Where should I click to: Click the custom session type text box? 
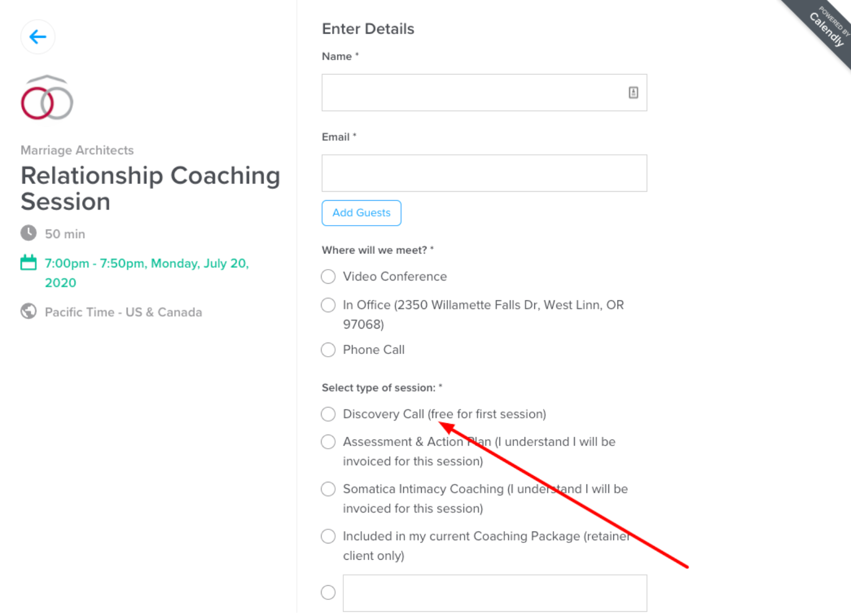coord(495,593)
